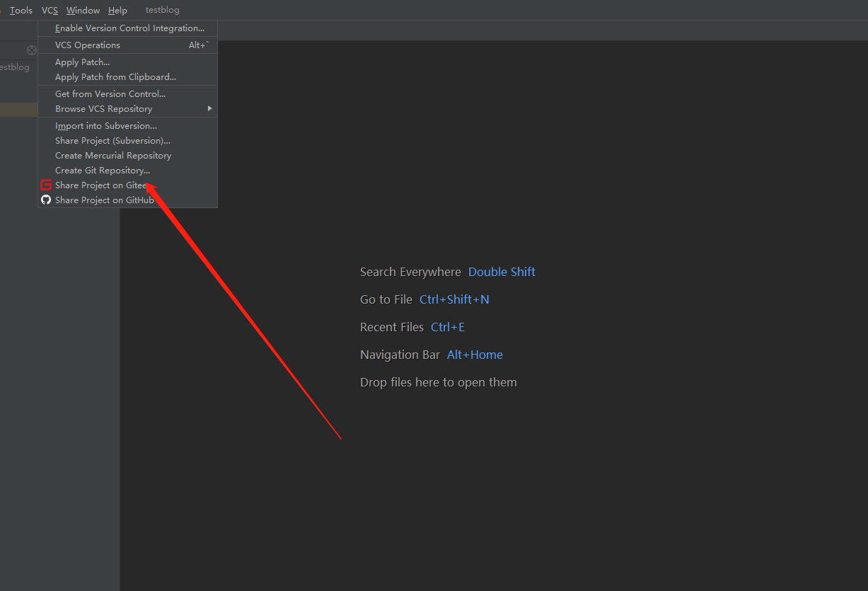868x591 pixels.
Task: Open the Tools menu
Action: pos(21,10)
